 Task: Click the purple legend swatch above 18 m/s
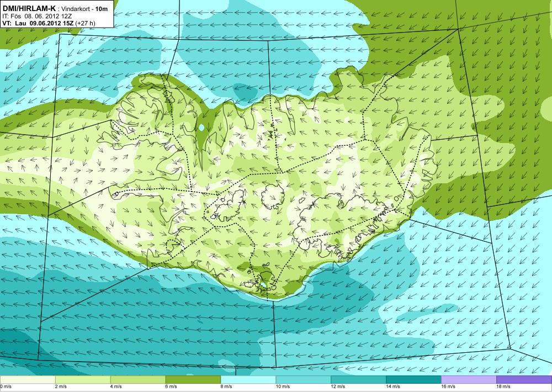coord(524,380)
